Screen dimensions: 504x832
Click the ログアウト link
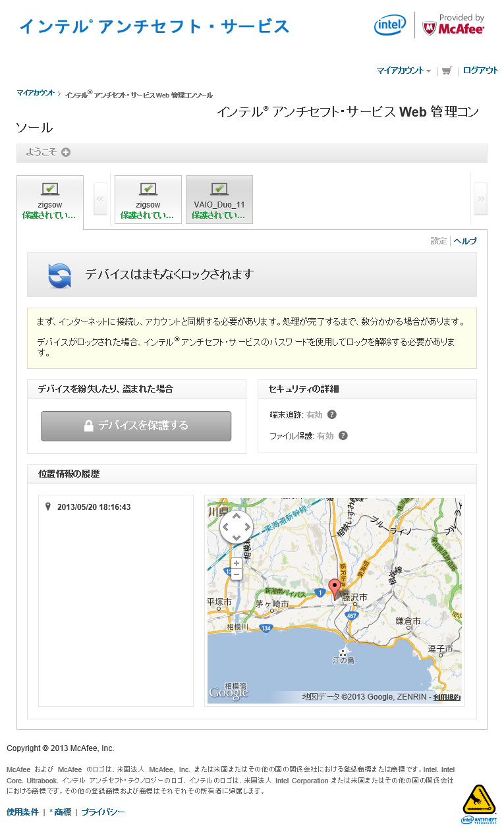point(480,70)
